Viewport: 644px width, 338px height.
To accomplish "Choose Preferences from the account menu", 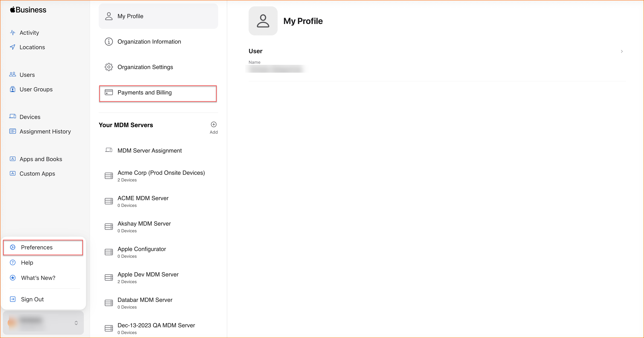I will pos(43,247).
